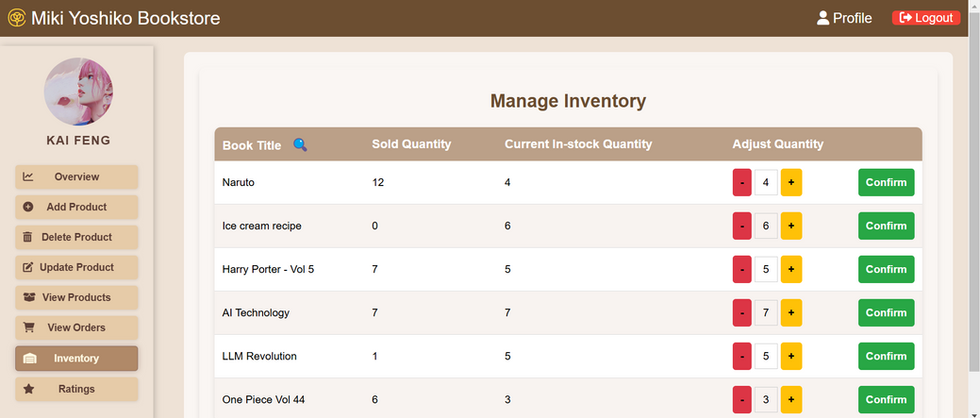Screen dimensions: 980x418
Task: Click the Overview chart icon in sidebar
Action: [28, 177]
